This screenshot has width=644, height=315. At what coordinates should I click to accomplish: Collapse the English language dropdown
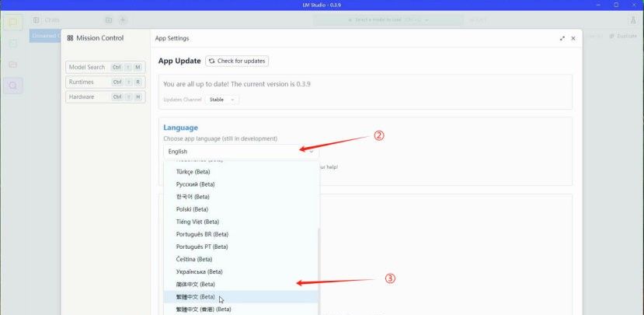(241, 152)
